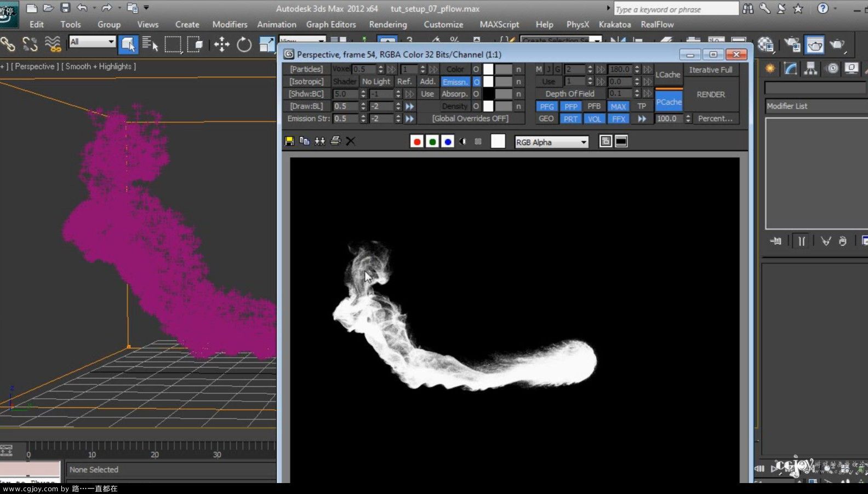Open the Graph Editors menu
868x494 pixels.
331,25
